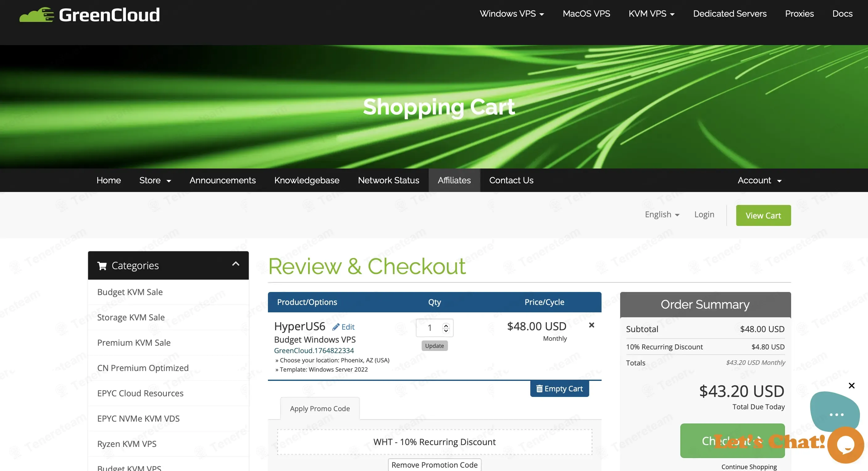Select Storage KVM Sale category
This screenshot has width=868, height=471.
point(168,317)
